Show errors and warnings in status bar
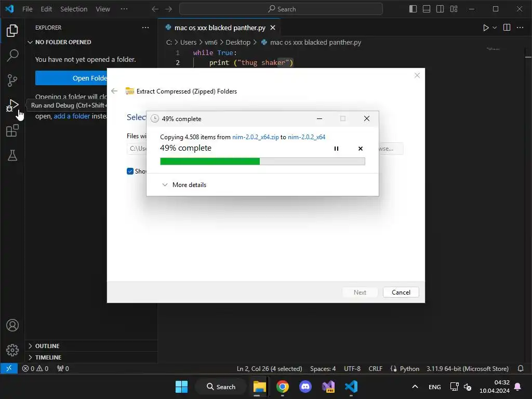Screen dimensions: 532x399 pyautogui.click(x=35, y=368)
